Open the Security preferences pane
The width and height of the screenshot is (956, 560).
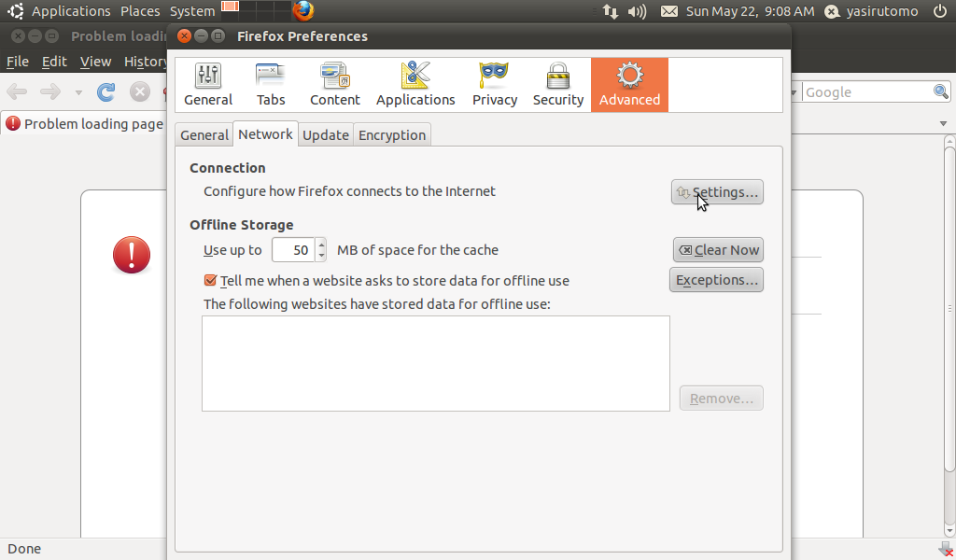pyautogui.click(x=558, y=85)
